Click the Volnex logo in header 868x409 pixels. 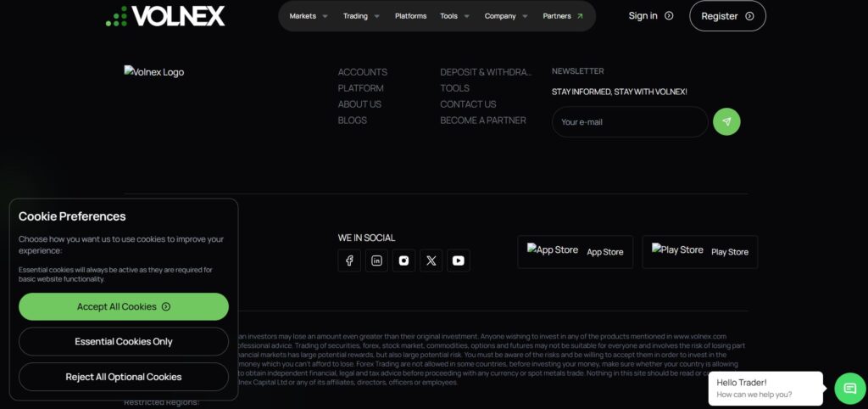165,15
